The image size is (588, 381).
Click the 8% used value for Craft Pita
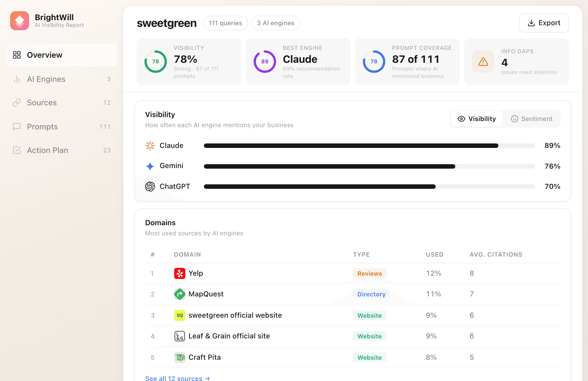431,357
